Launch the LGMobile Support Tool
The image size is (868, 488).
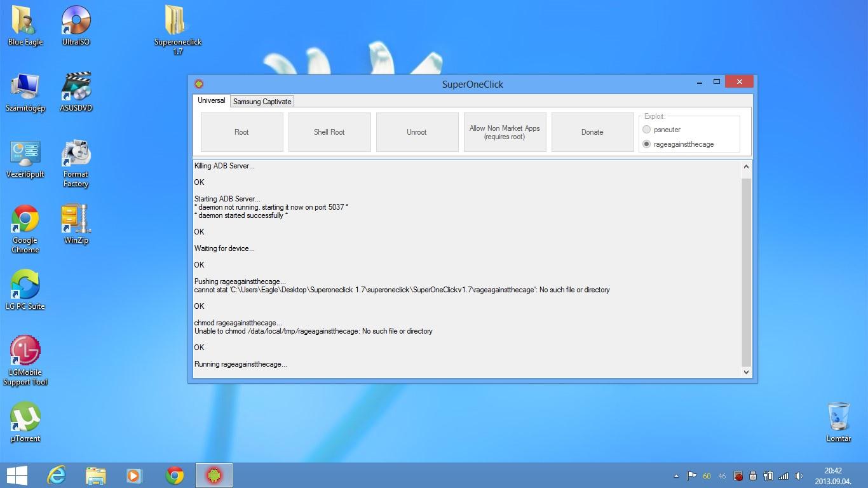click(x=25, y=361)
